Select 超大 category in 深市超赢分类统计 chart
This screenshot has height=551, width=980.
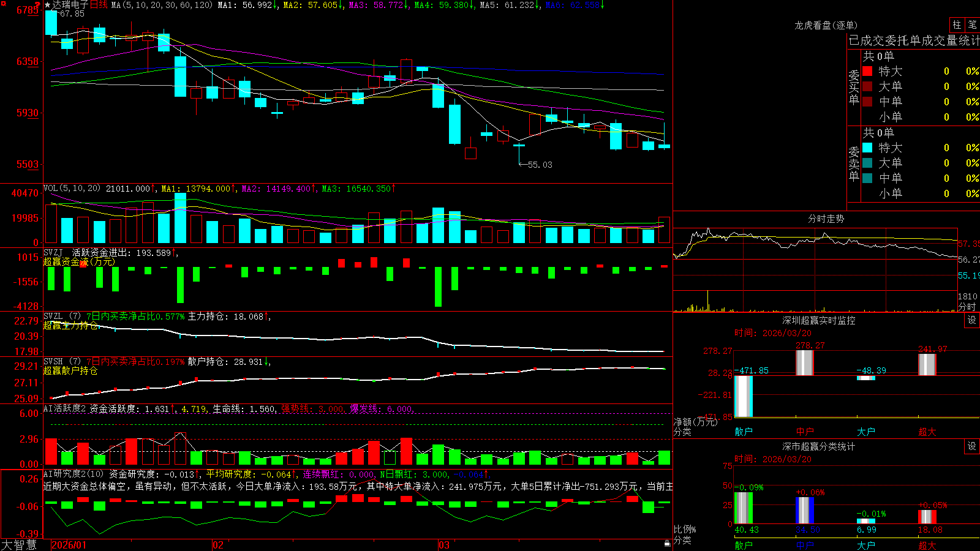[x=927, y=545]
